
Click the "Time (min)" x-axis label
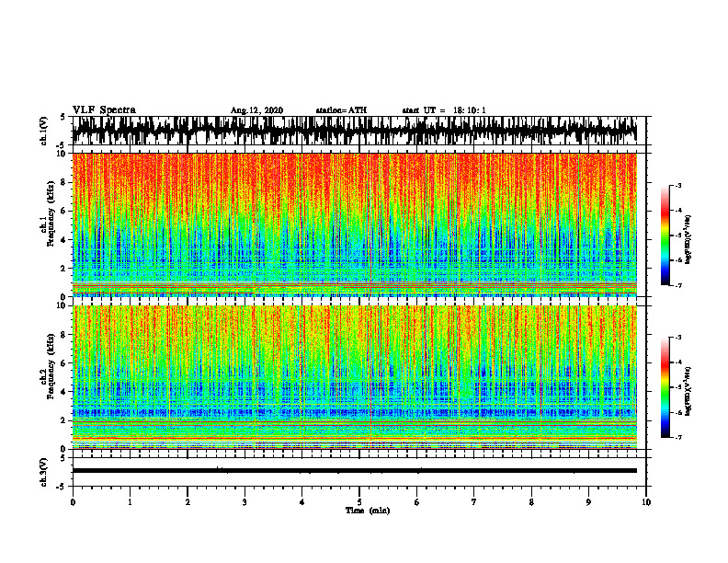(x=368, y=511)
